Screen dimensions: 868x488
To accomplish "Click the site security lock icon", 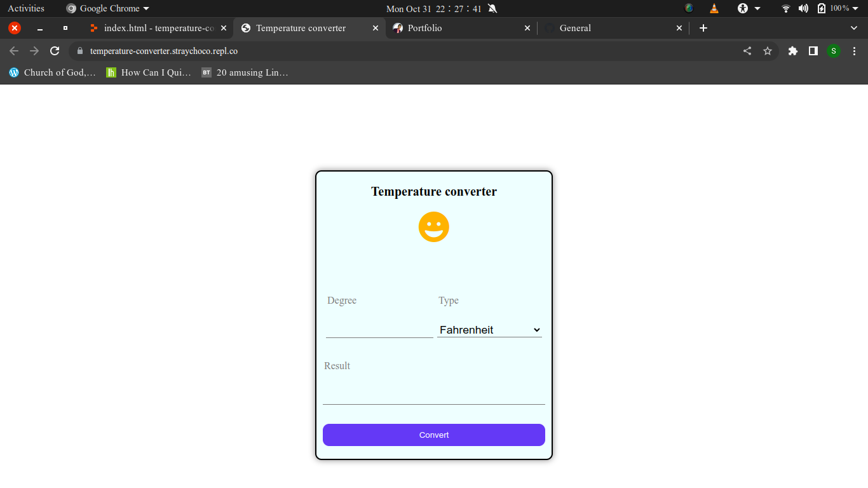I will click(x=79, y=51).
